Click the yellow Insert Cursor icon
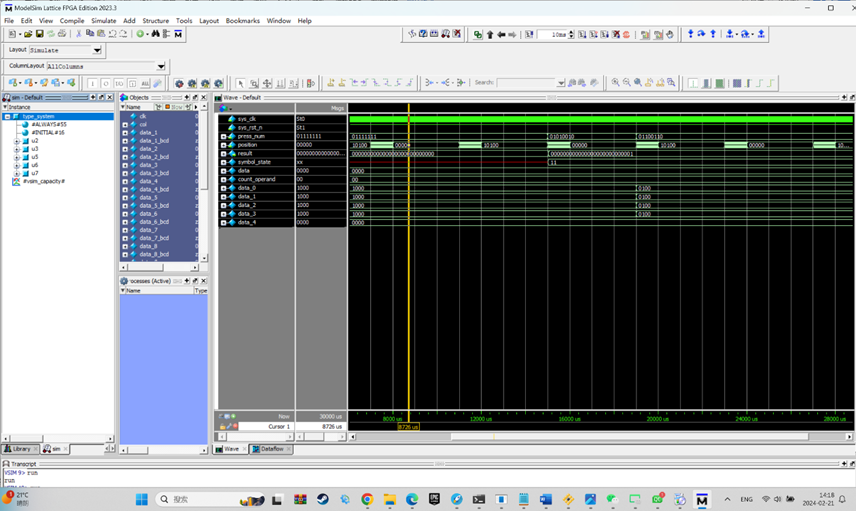Viewport: 856px width, 511px height. click(331, 82)
